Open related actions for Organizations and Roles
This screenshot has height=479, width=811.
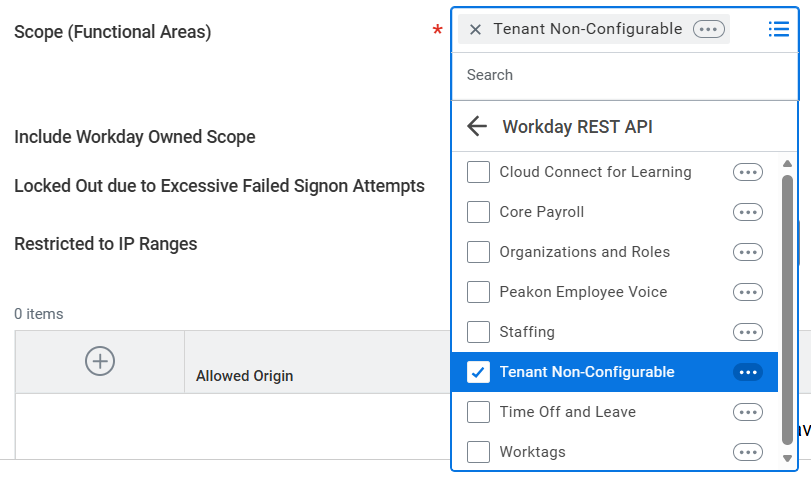[x=747, y=252]
